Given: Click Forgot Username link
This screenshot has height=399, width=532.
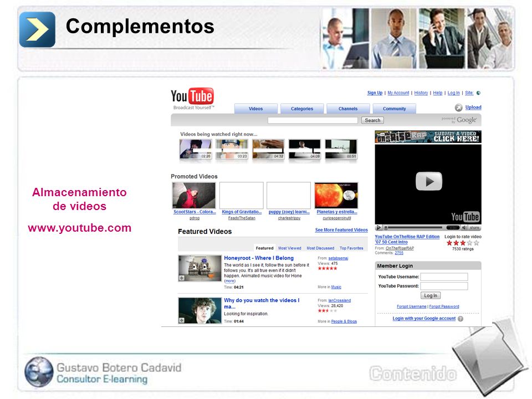Looking at the screenshot, I should pyautogui.click(x=412, y=306).
